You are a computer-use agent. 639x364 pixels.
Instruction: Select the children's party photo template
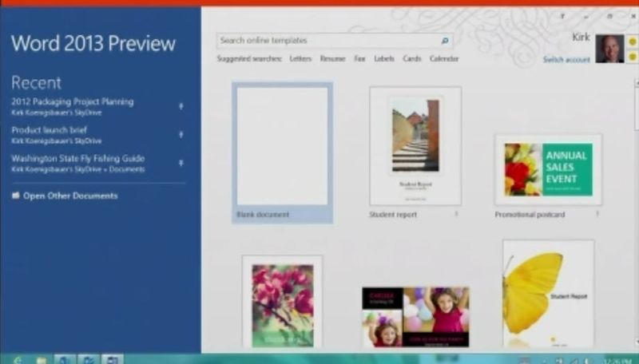415,317
